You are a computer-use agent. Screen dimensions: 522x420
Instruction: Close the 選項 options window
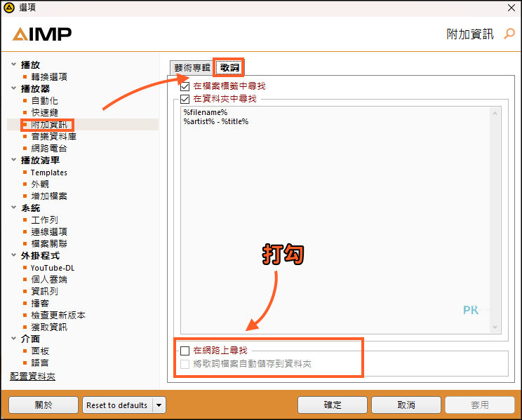coord(511,8)
